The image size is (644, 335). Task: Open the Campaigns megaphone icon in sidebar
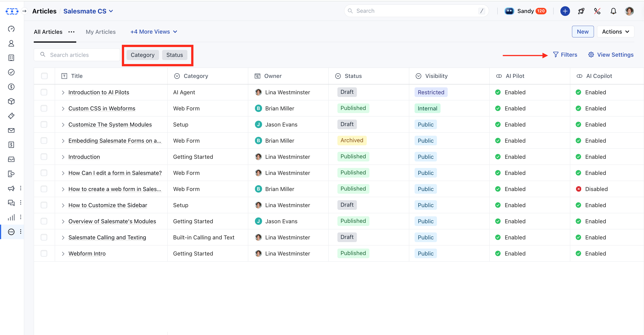point(11,188)
